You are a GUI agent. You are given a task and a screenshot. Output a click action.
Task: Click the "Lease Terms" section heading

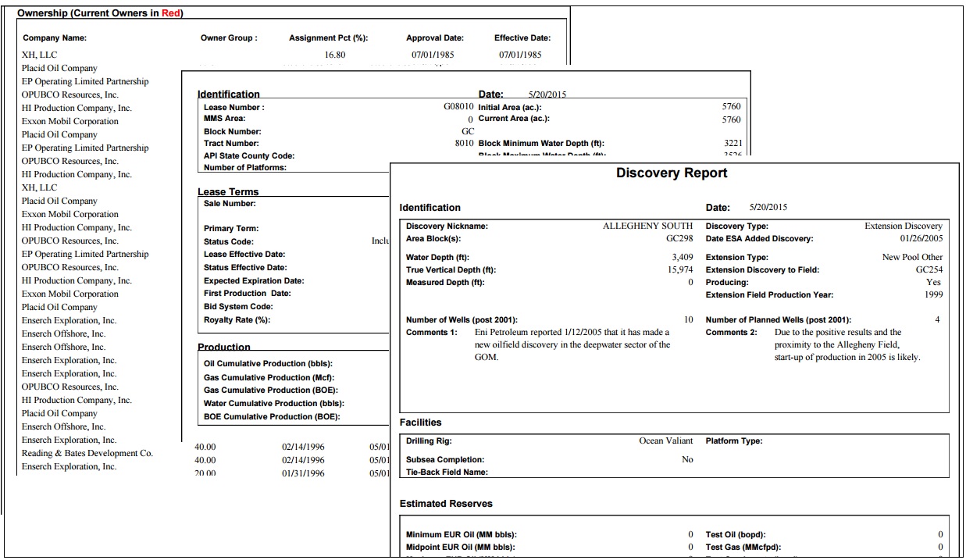[x=228, y=192]
